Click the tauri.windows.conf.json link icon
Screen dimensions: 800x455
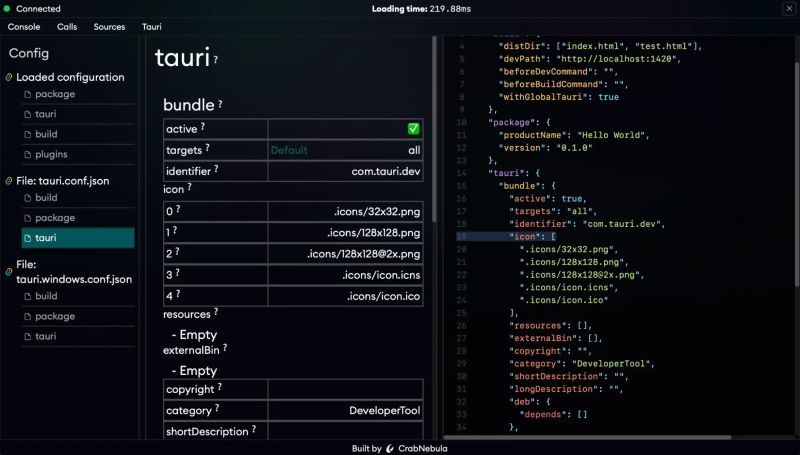tap(9, 272)
